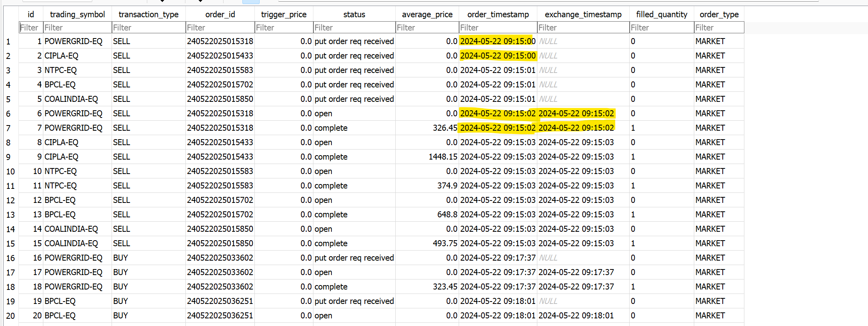Viewport: 868px width, 326px height.
Task: Focus the trading_symbol filter field
Action: click(x=77, y=27)
